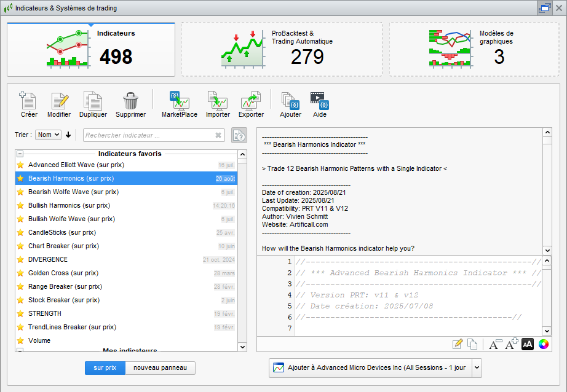
Task: Collapse the Indicateurs favoris section
Action: tap(20, 154)
